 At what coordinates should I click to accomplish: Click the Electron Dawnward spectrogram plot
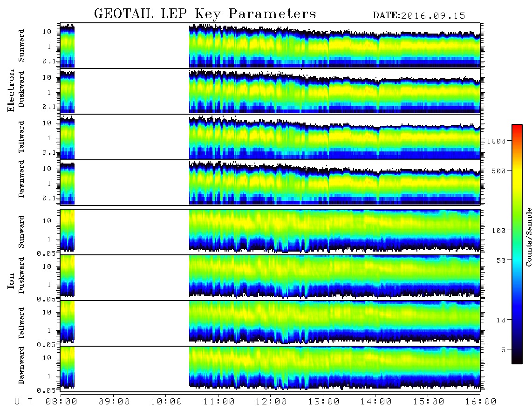270,183
